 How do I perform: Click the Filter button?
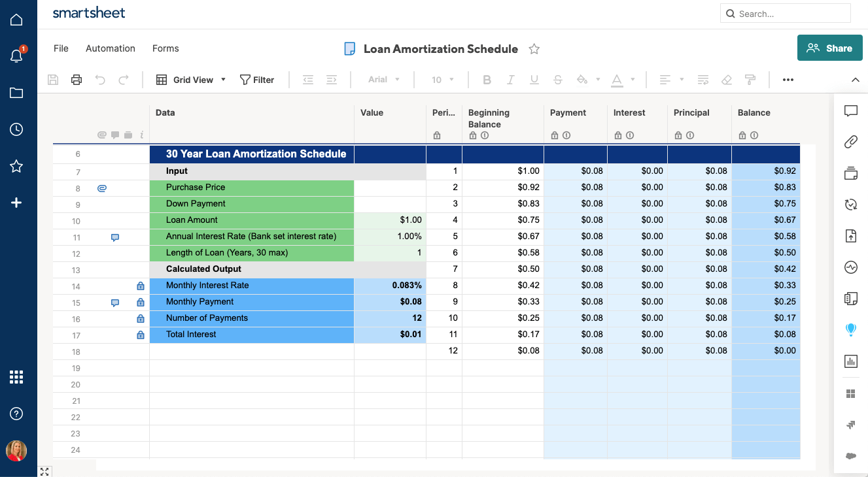pos(256,80)
